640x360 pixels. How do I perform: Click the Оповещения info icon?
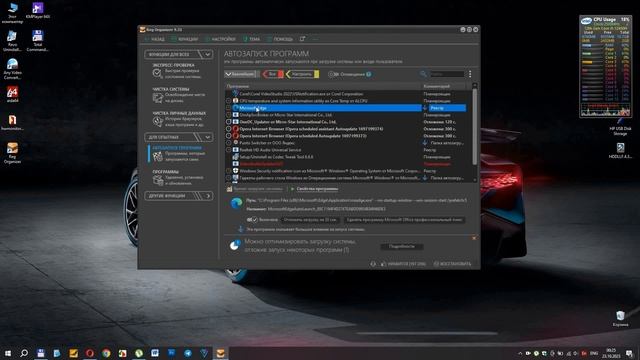tap(369, 74)
